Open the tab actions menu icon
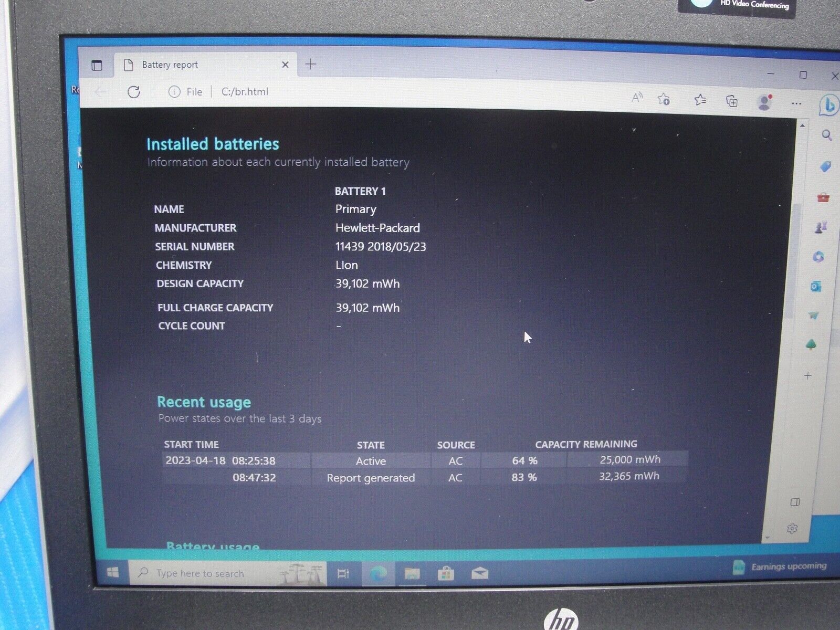 (97, 65)
